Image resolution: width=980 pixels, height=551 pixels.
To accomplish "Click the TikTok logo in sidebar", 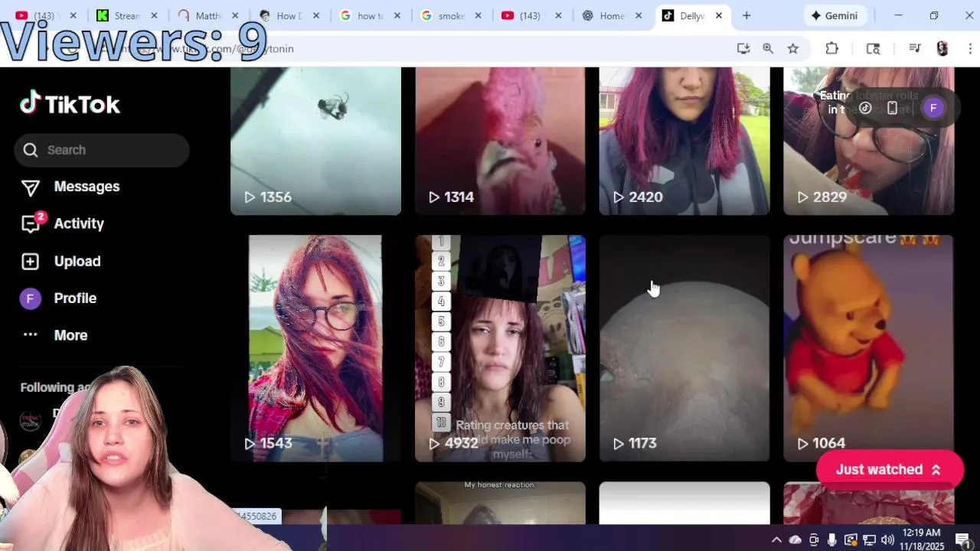I will click(70, 103).
